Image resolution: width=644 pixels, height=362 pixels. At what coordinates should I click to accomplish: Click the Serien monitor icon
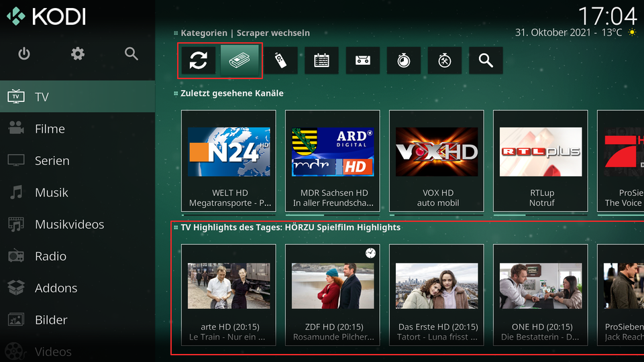point(16,160)
